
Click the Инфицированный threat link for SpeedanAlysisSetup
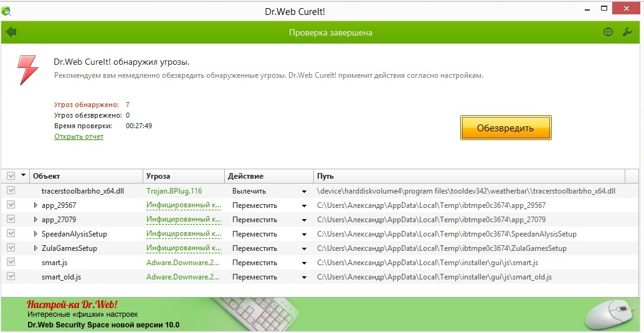coord(184,234)
